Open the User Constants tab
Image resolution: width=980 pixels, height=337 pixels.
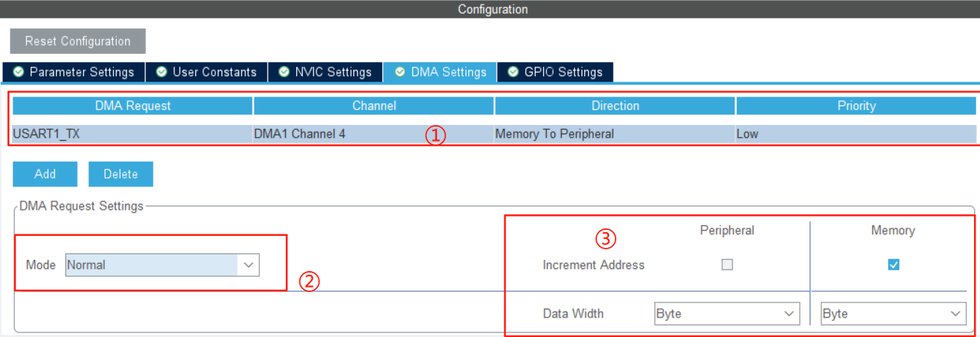tap(206, 72)
